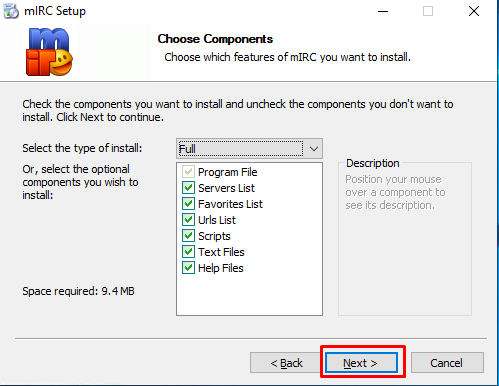Cancel the mIRC installation
The width and height of the screenshot is (499, 386).
(447, 363)
